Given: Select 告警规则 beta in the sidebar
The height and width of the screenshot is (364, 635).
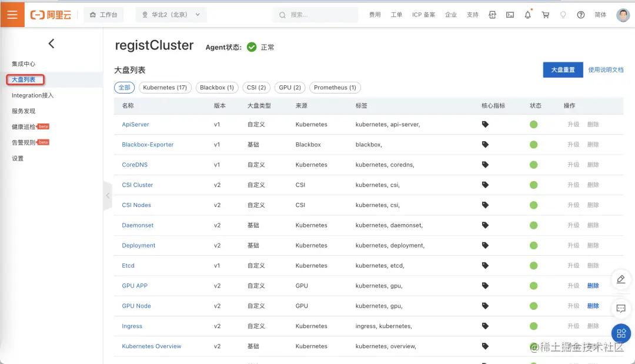Looking at the screenshot, I should (x=31, y=142).
